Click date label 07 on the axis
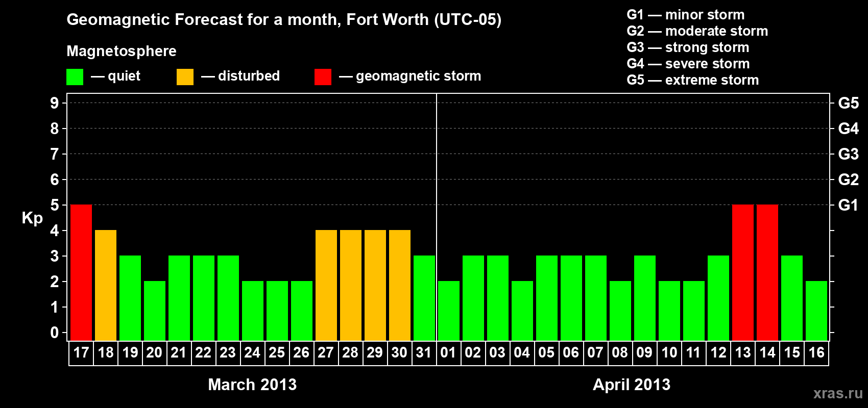Viewport: 868px width, 408px height. point(595,352)
